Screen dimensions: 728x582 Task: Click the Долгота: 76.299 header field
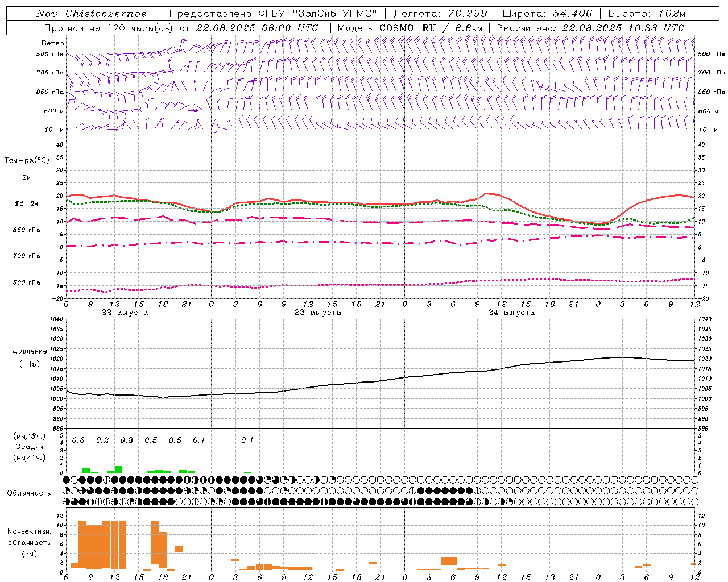[440, 14]
